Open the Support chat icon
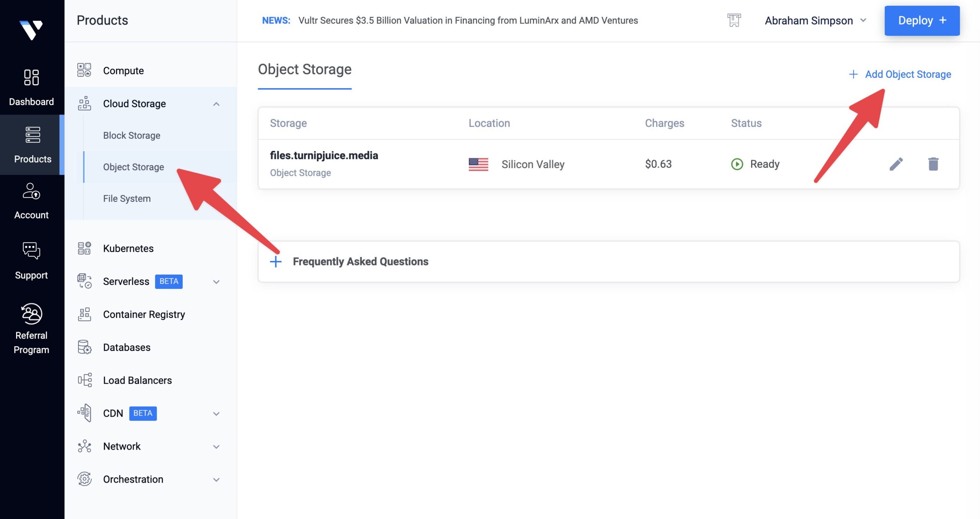The width and height of the screenshot is (980, 519). point(31,251)
